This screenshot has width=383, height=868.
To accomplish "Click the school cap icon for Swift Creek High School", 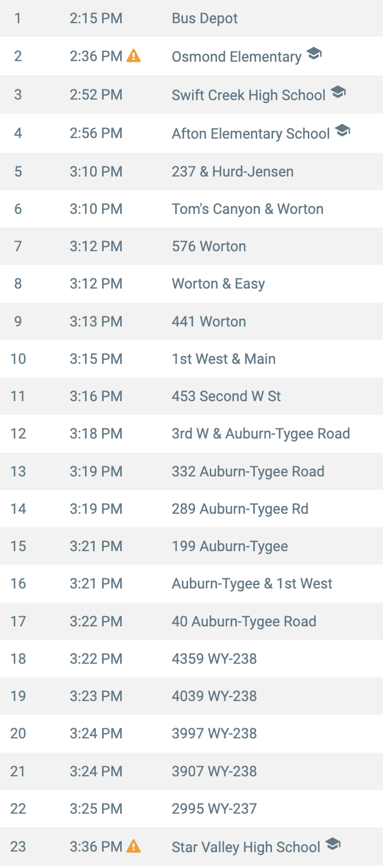I will (338, 92).
